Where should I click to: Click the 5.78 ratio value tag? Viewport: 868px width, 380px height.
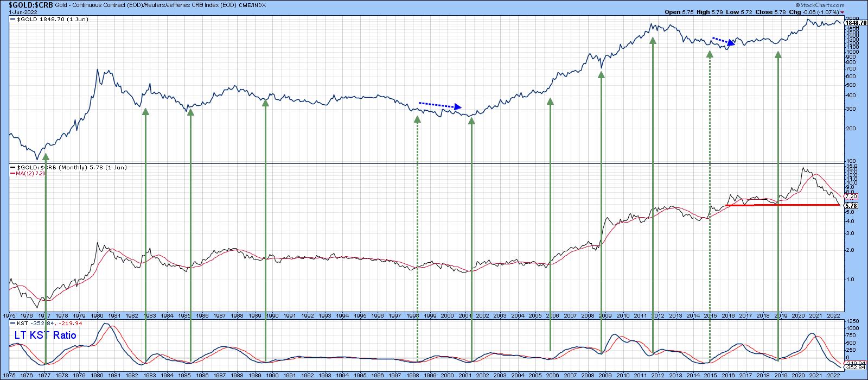coord(852,206)
